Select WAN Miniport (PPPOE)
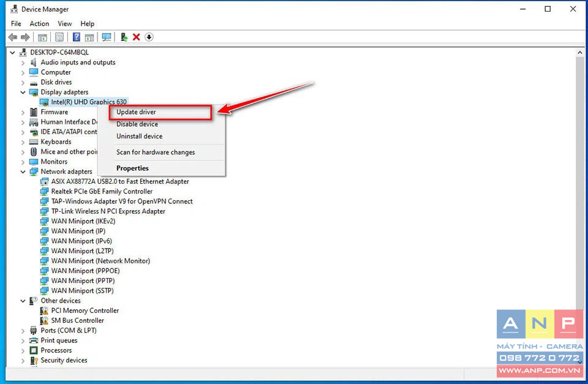The image size is (588, 384). click(x=86, y=271)
